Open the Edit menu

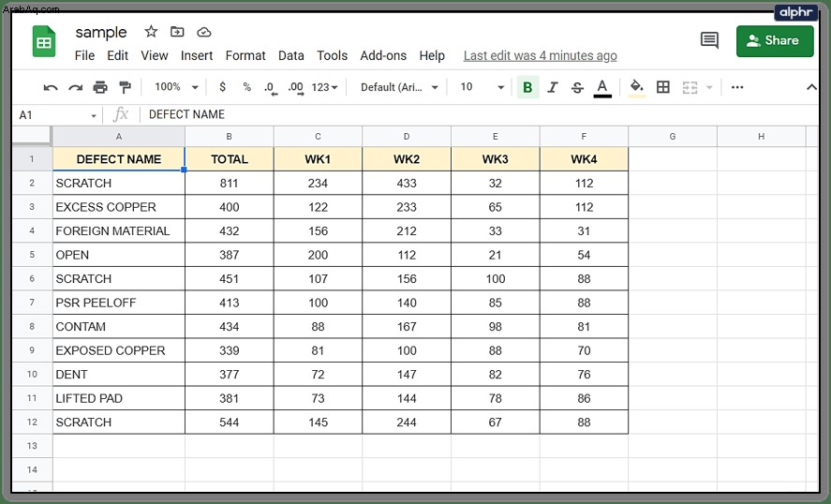tap(118, 55)
